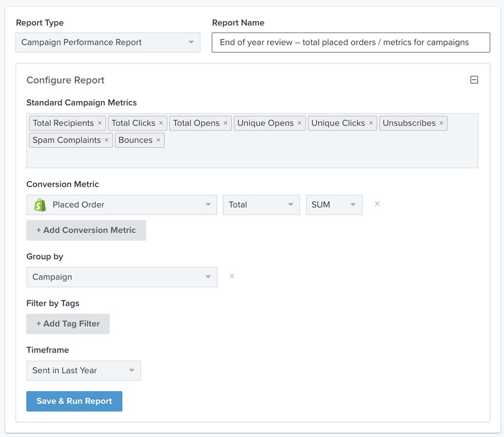Collapse the Configure Report section
This screenshot has height=437, width=504.
[x=474, y=79]
